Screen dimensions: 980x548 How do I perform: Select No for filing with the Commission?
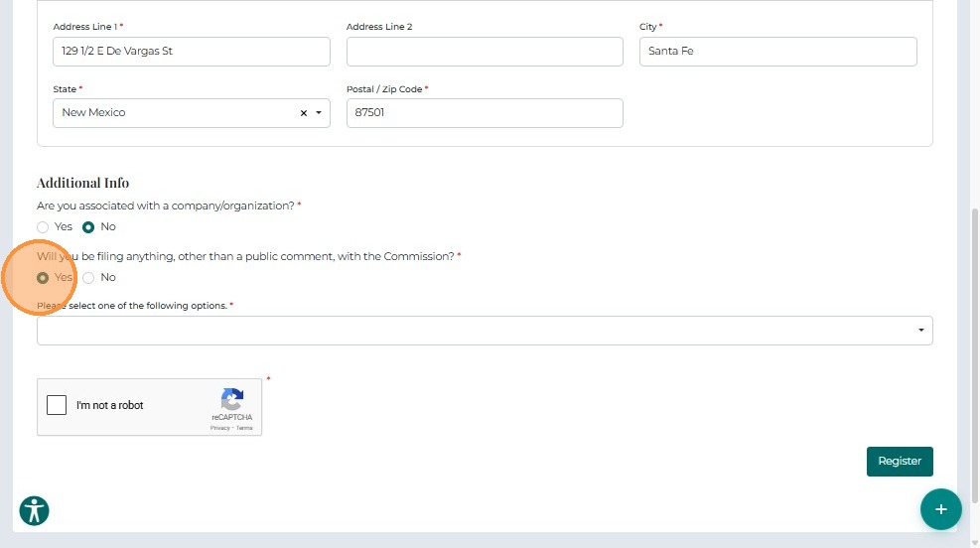pos(88,278)
